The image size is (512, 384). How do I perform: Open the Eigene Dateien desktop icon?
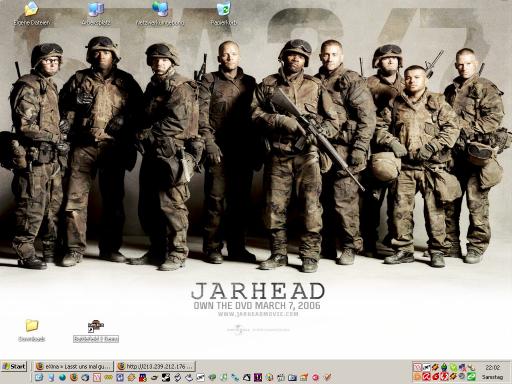(31, 13)
